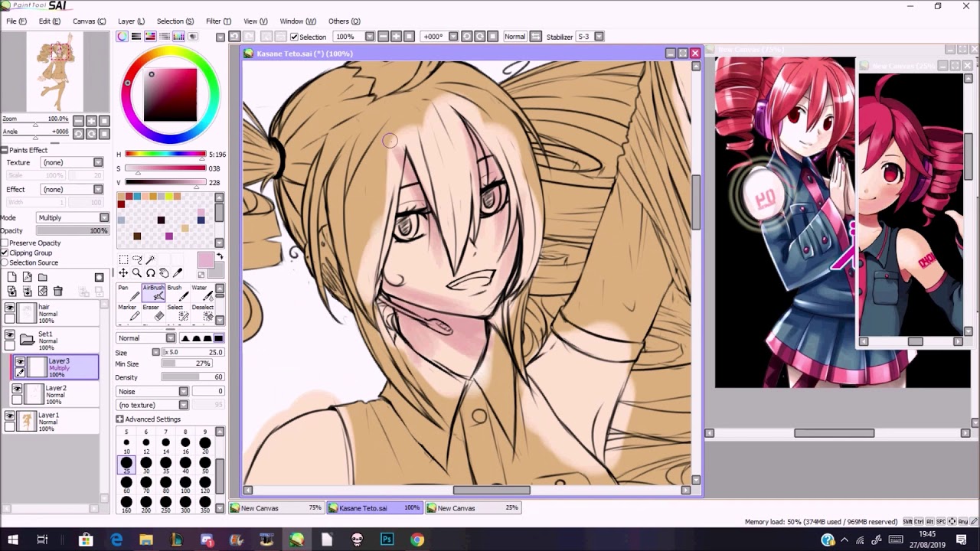This screenshot has width=980, height=551.
Task: Open the Layer menu
Action: (131, 21)
